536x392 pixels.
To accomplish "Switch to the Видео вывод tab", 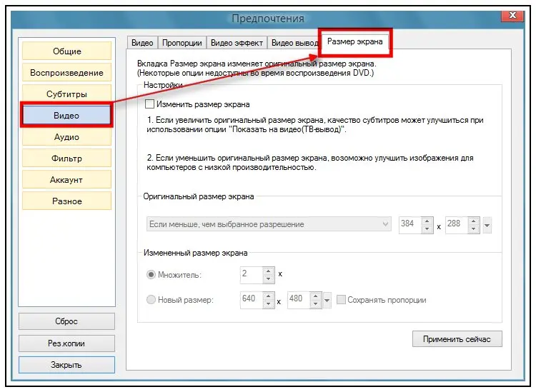I will tap(294, 43).
